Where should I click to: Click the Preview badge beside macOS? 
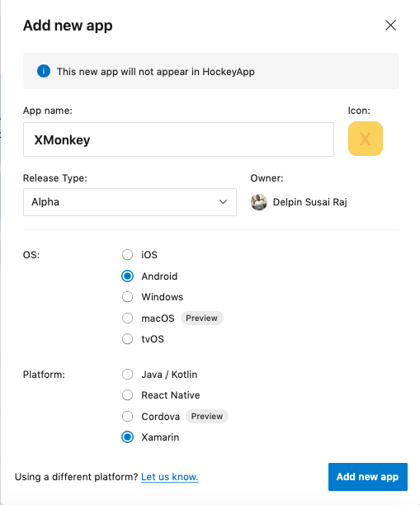click(x=201, y=319)
